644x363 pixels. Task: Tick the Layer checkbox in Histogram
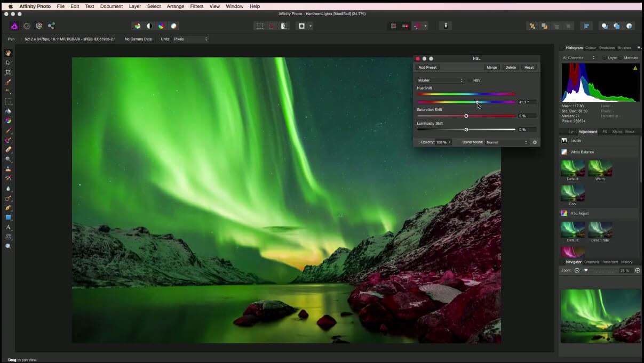point(604,58)
